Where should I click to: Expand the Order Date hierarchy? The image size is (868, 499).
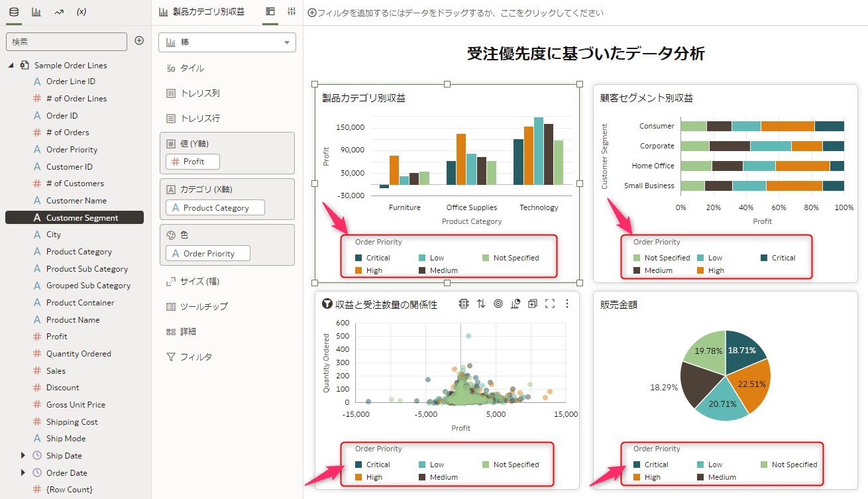pos(23,472)
